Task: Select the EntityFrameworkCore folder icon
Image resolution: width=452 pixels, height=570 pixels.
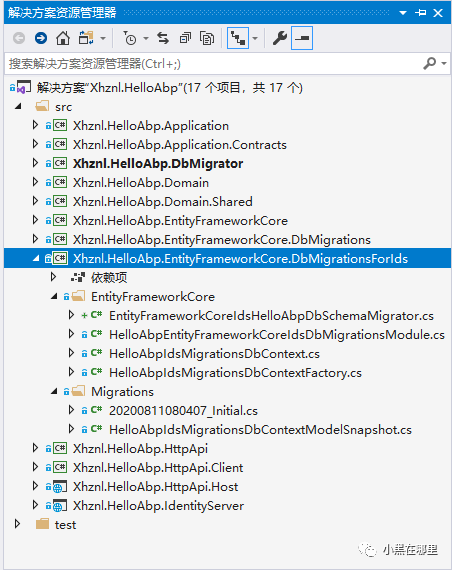Action: click(79, 296)
